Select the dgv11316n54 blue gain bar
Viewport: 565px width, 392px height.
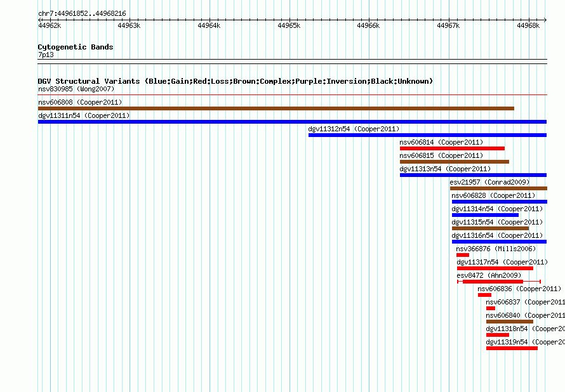[x=499, y=242]
